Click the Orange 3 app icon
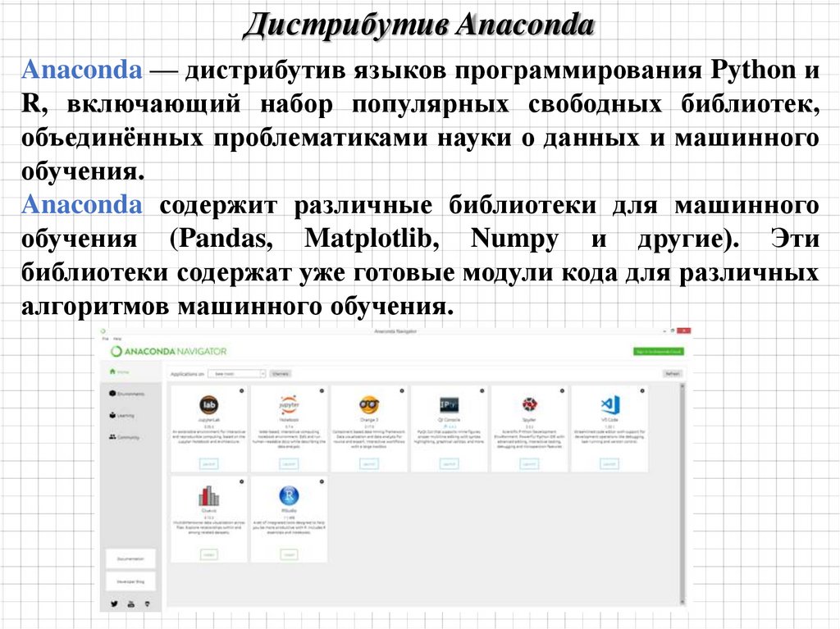The image size is (840, 629). [x=369, y=404]
